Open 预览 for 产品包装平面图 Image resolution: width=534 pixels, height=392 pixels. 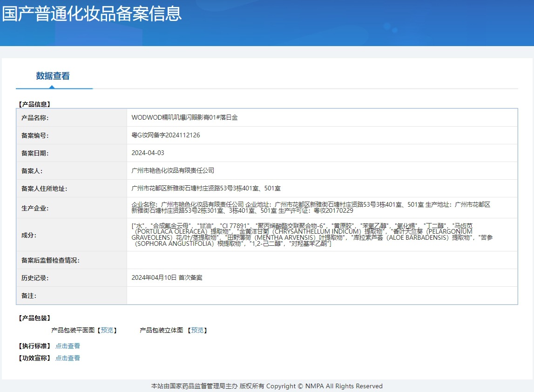[107, 330]
